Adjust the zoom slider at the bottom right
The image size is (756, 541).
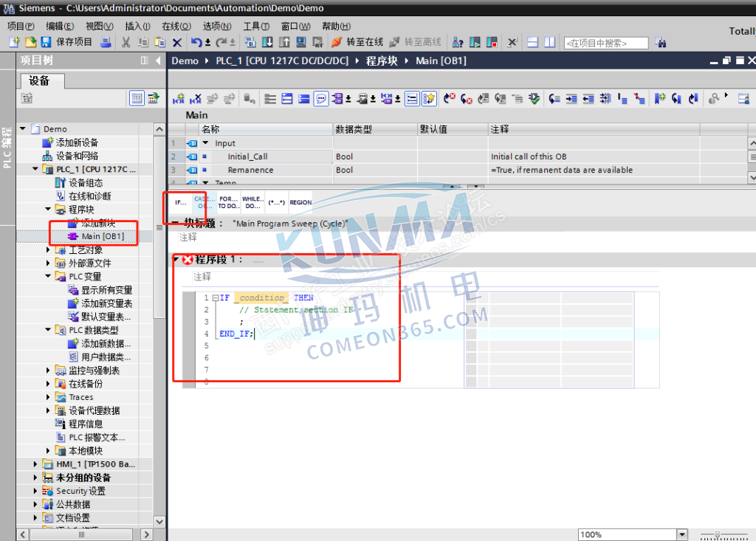tap(718, 535)
